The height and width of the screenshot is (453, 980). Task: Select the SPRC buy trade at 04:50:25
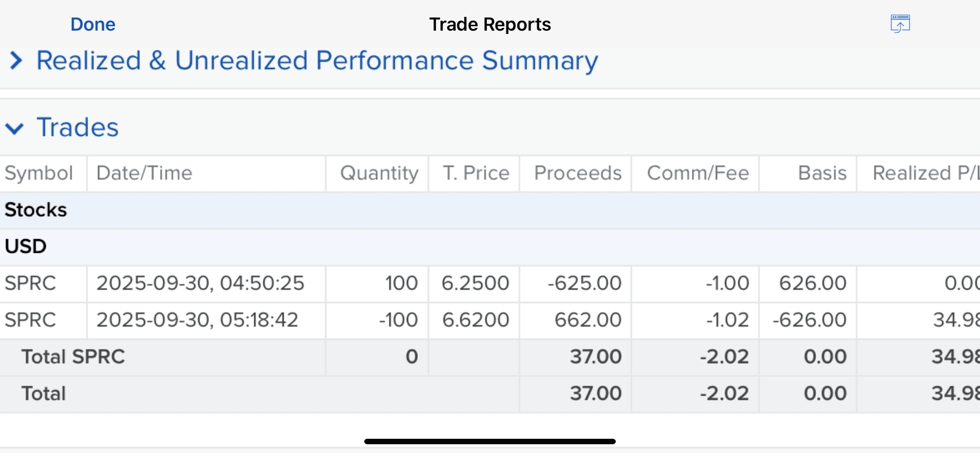click(x=200, y=283)
